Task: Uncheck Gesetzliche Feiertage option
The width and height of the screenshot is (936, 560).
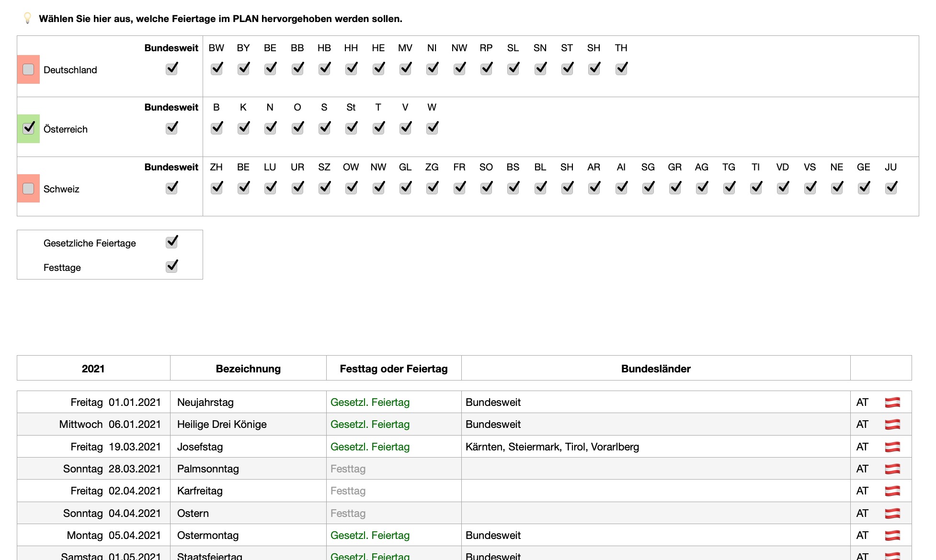Action: (x=171, y=243)
